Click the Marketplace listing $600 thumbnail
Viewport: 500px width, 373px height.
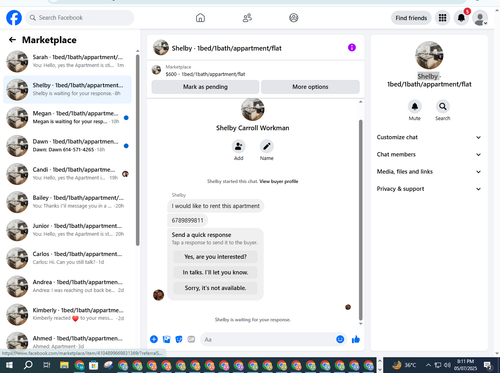click(156, 70)
